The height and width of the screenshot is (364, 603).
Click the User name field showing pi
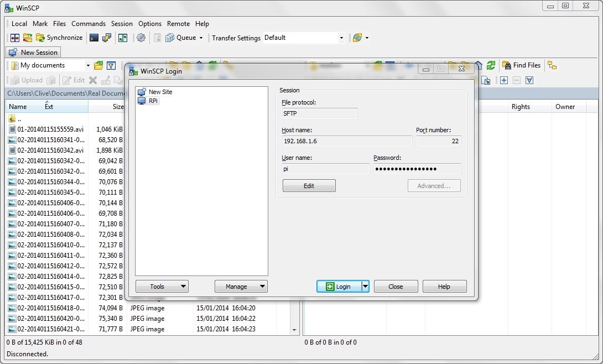(326, 169)
